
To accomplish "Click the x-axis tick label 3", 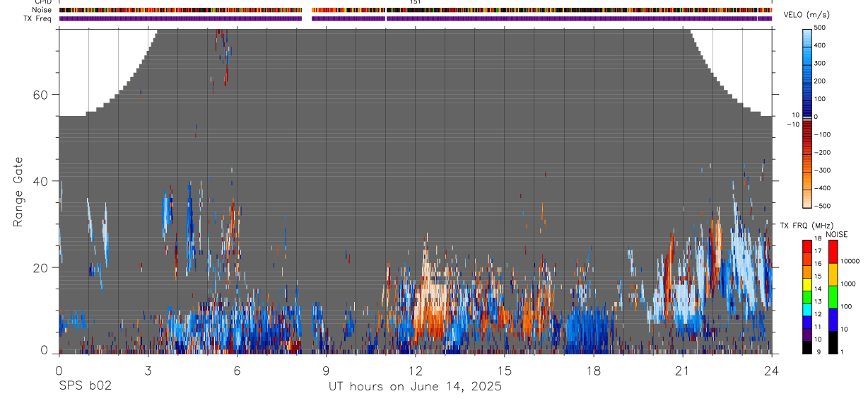I will click(x=148, y=371).
